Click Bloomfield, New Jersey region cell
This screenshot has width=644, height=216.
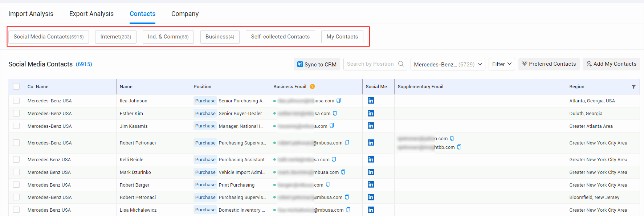(594, 197)
